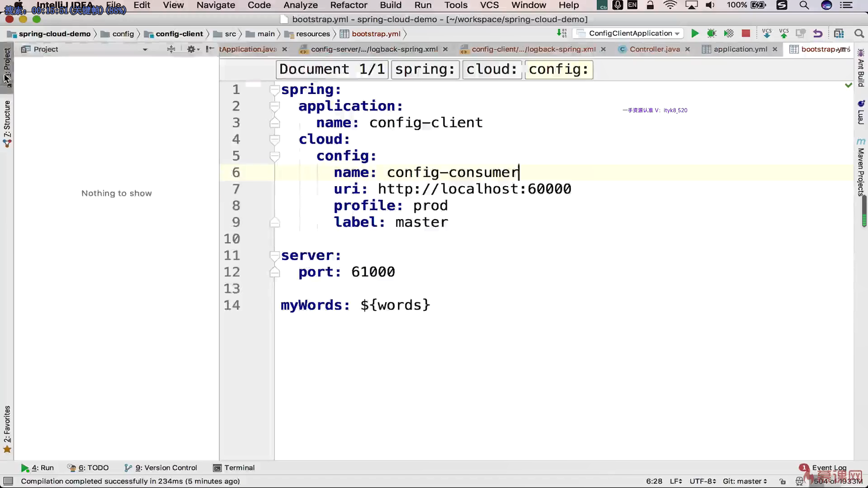
Task: Open Project panel settings gear
Action: [x=191, y=49]
